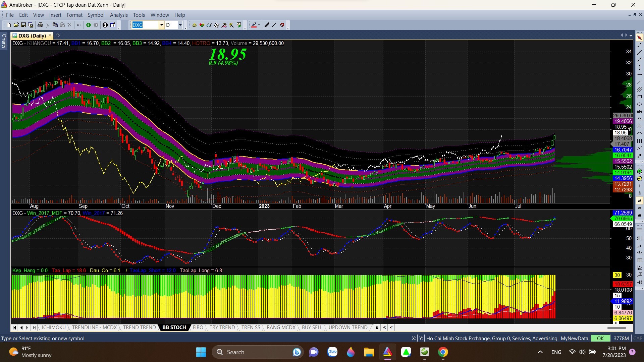Expand the Charts side panel
The height and width of the screenshot is (362, 644).
click(4, 41)
